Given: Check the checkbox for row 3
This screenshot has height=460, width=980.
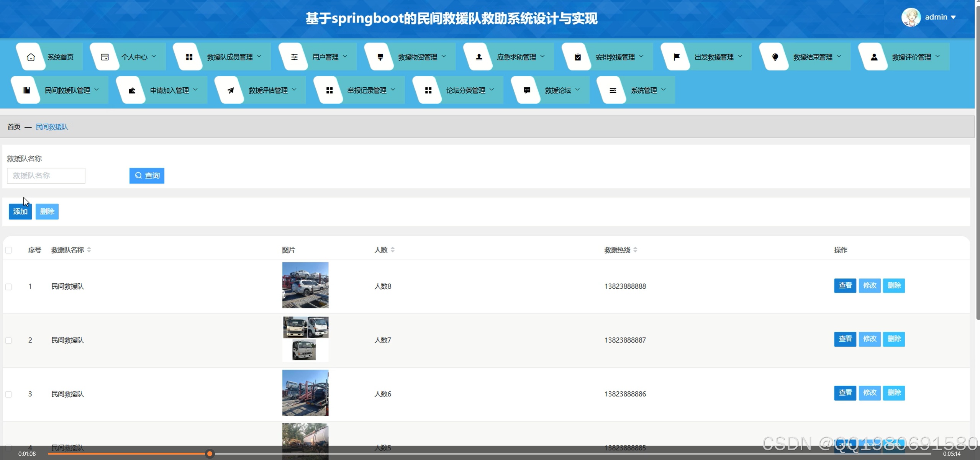Looking at the screenshot, I should 8,394.
